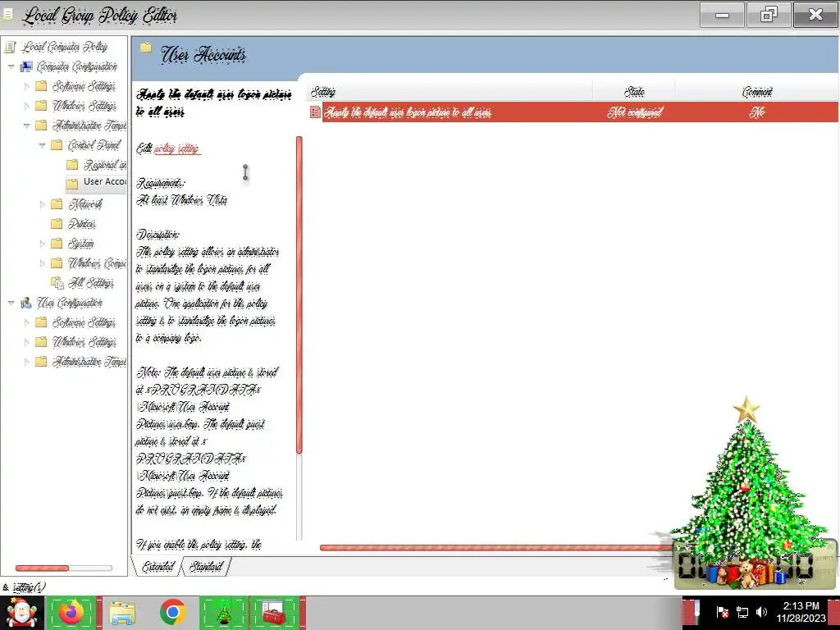The image size is (840, 630).
Task: Launch Google Chrome from the taskbar
Action: coord(172,613)
